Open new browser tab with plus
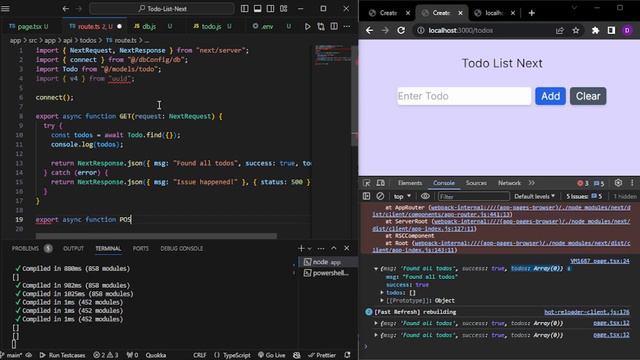 pos(531,13)
